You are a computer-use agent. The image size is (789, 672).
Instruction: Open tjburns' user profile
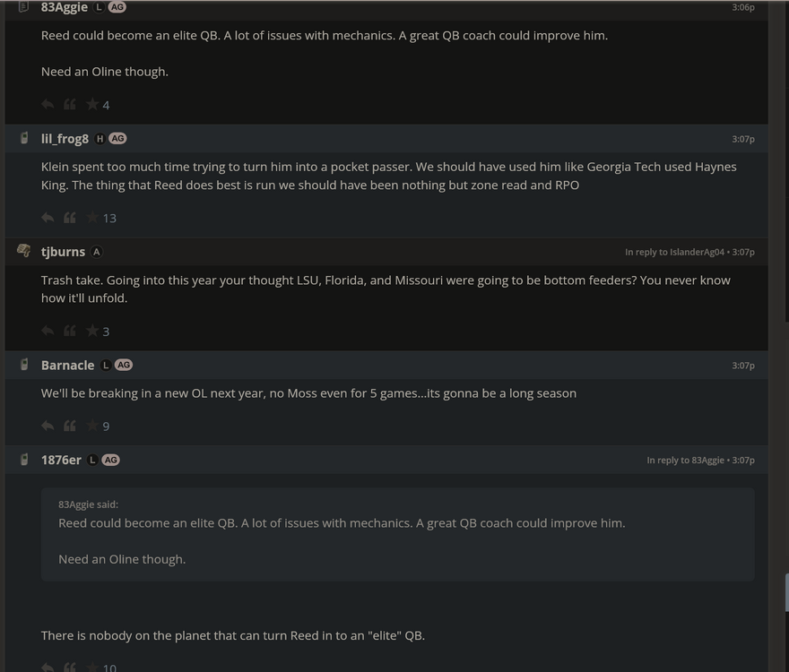click(63, 252)
